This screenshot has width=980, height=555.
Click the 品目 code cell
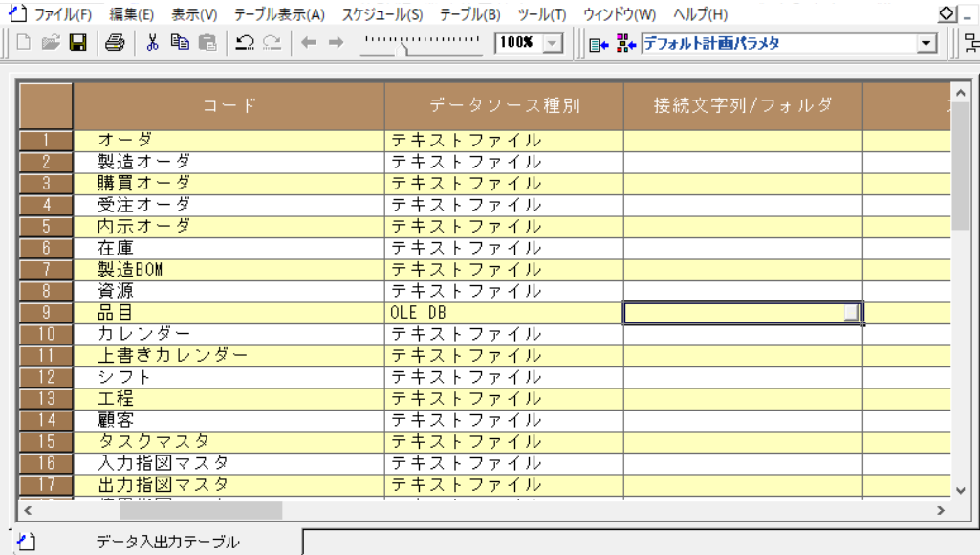[229, 312]
